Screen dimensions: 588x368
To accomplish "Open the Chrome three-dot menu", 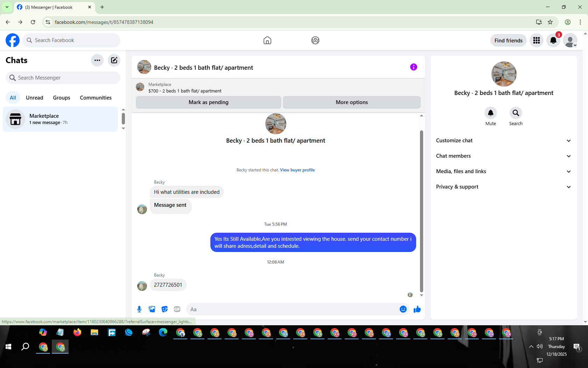I will point(580,22).
